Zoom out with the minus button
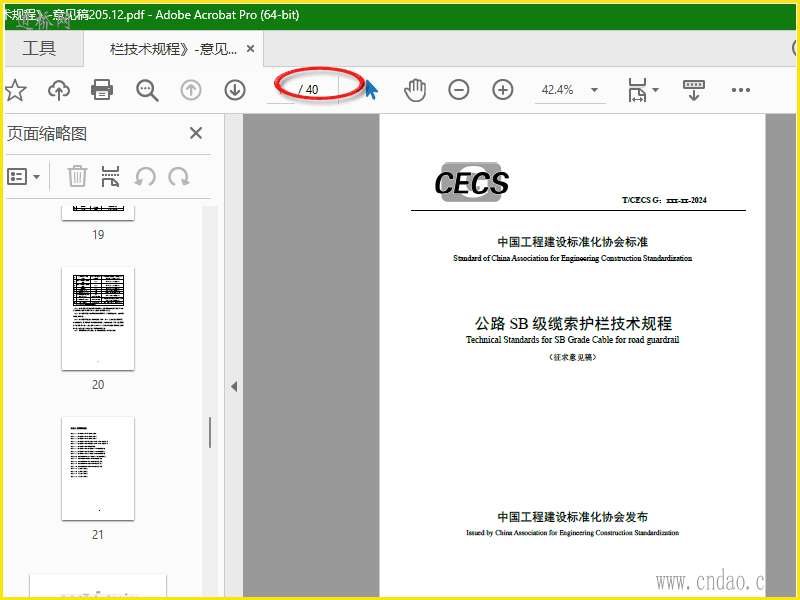Viewport: 800px width, 600px height. coord(459,90)
